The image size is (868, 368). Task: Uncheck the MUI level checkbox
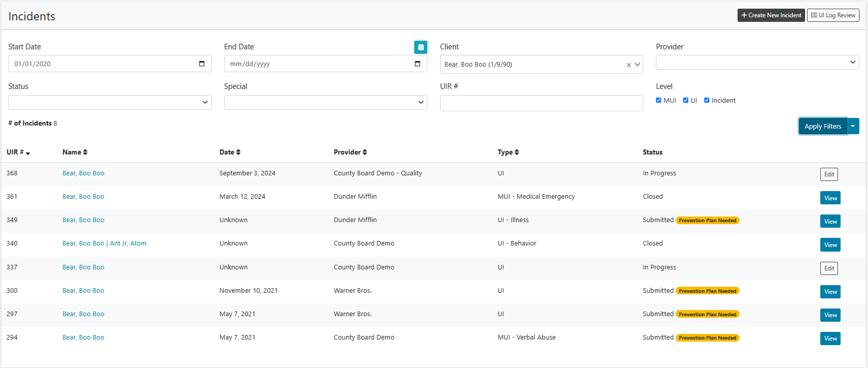(x=658, y=100)
